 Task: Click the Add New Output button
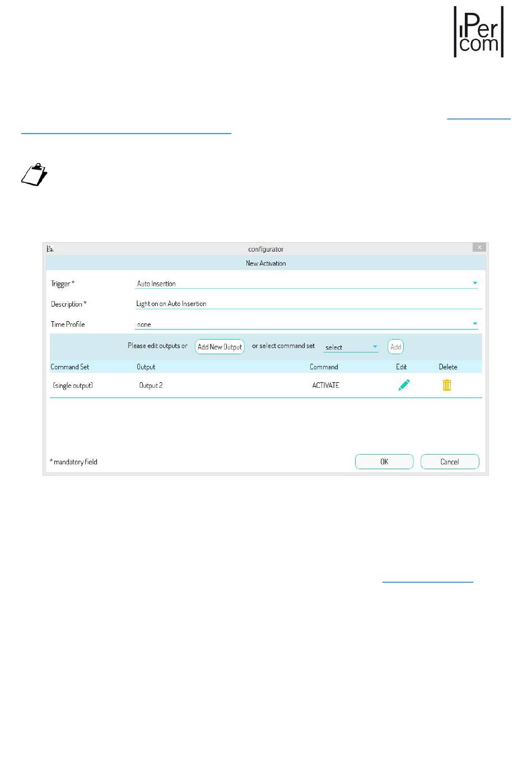coord(220,347)
